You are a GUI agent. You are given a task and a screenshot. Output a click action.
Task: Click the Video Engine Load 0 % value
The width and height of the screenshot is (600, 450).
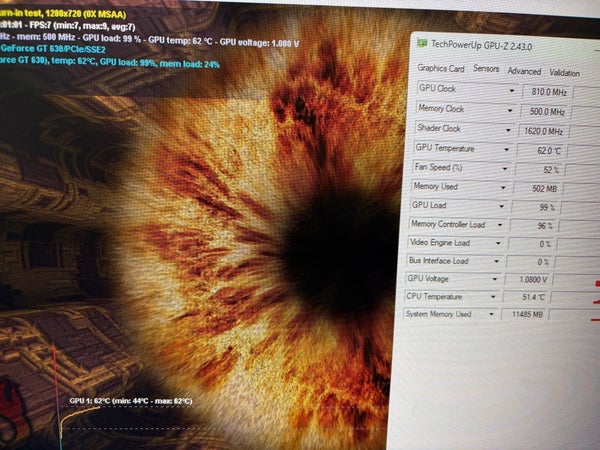(532, 243)
